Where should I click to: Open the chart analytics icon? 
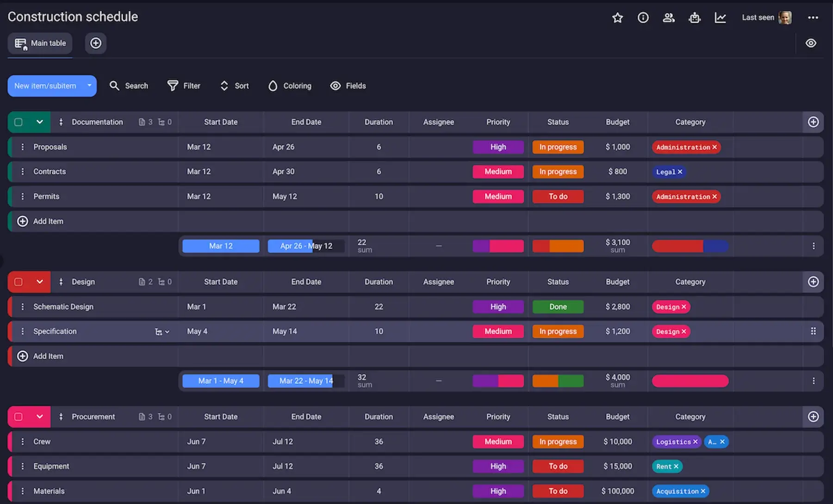[721, 18]
